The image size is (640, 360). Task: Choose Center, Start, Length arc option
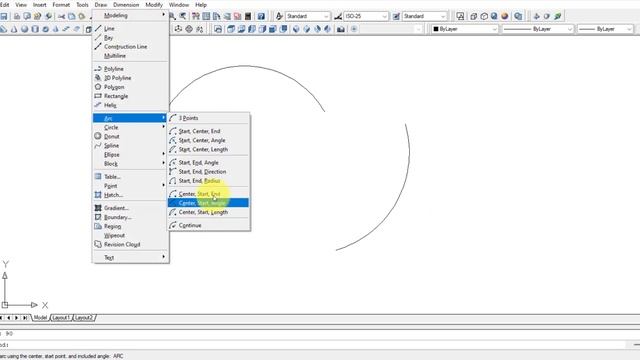(209, 212)
